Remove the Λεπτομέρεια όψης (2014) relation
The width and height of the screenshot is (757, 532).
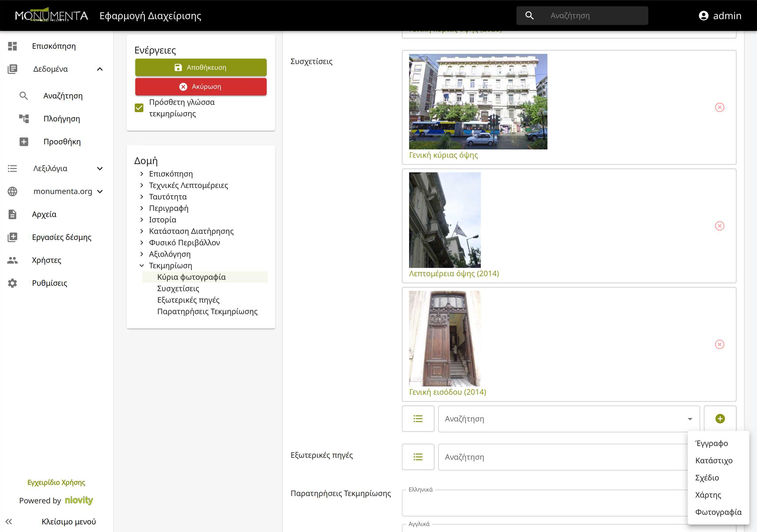pyautogui.click(x=719, y=226)
